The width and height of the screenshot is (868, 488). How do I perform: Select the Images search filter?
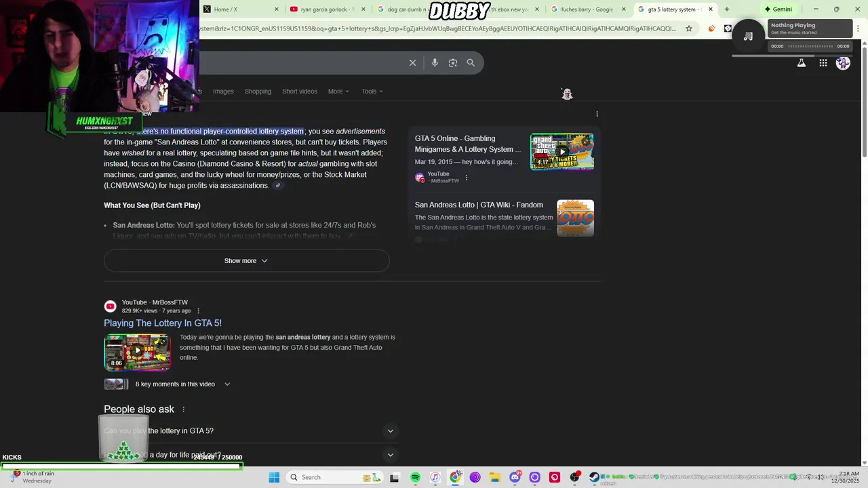[x=223, y=91]
